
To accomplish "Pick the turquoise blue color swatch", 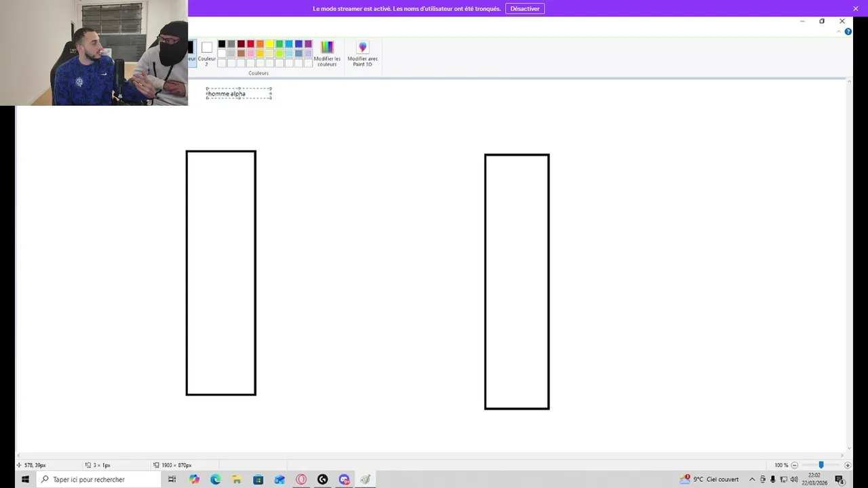I will click(x=289, y=44).
